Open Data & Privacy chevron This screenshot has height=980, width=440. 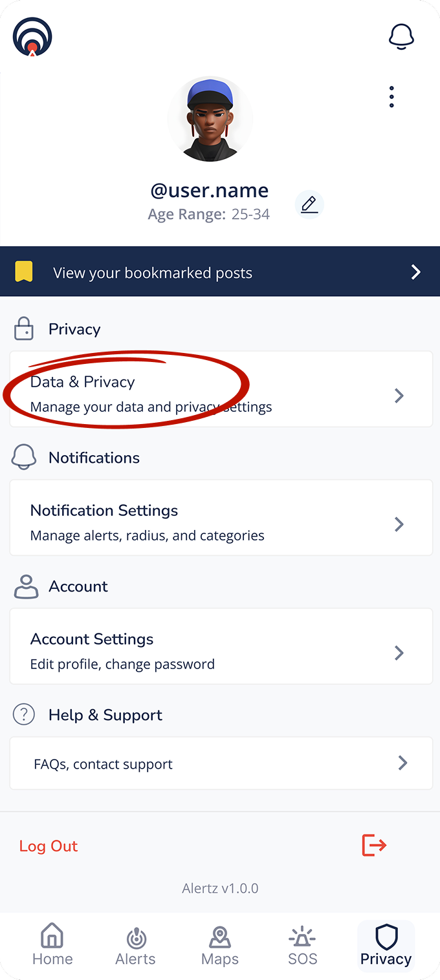[399, 396]
